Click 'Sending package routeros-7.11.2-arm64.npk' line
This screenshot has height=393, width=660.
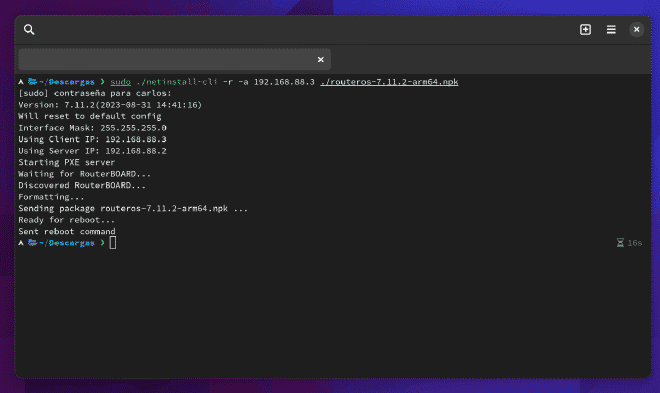click(133, 208)
